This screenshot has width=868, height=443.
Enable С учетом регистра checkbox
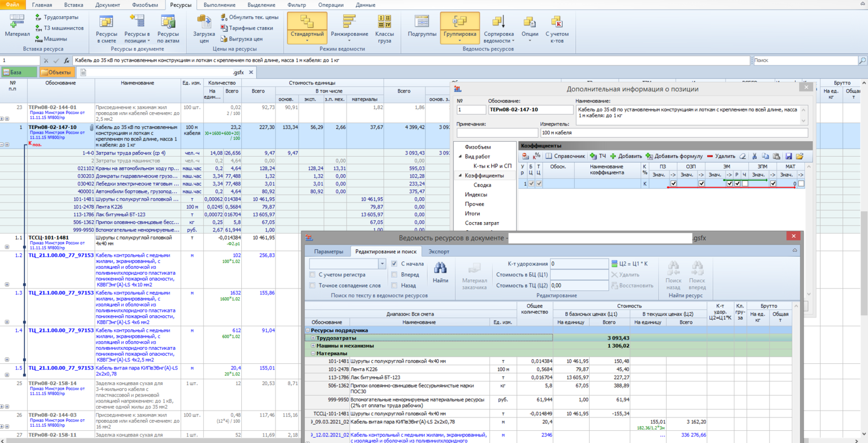pyautogui.click(x=312, y=275)
